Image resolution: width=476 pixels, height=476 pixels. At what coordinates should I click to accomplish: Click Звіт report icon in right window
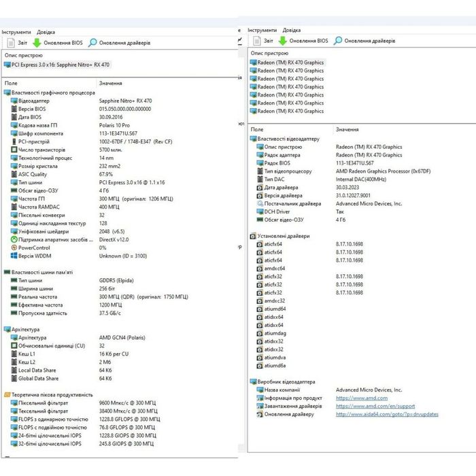pos(257,41)
